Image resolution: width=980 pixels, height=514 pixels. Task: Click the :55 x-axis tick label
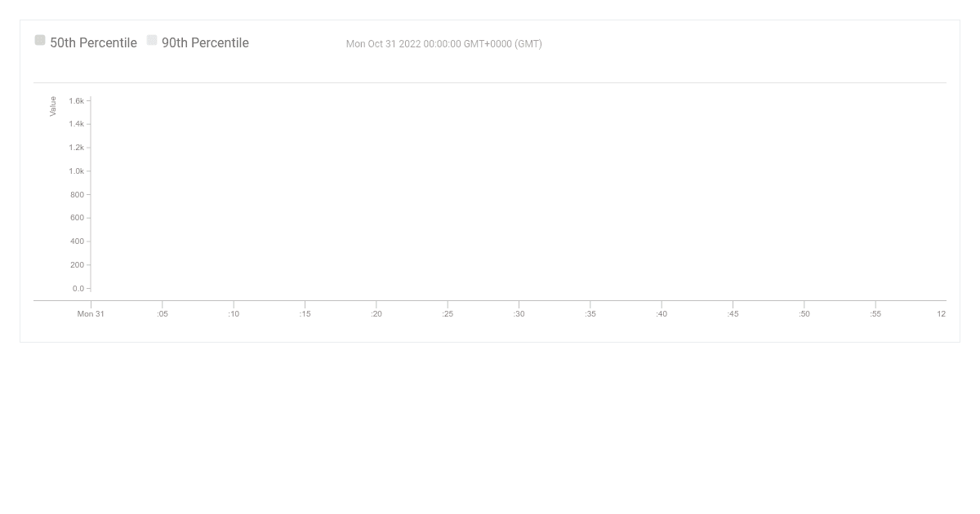(875, 314)
